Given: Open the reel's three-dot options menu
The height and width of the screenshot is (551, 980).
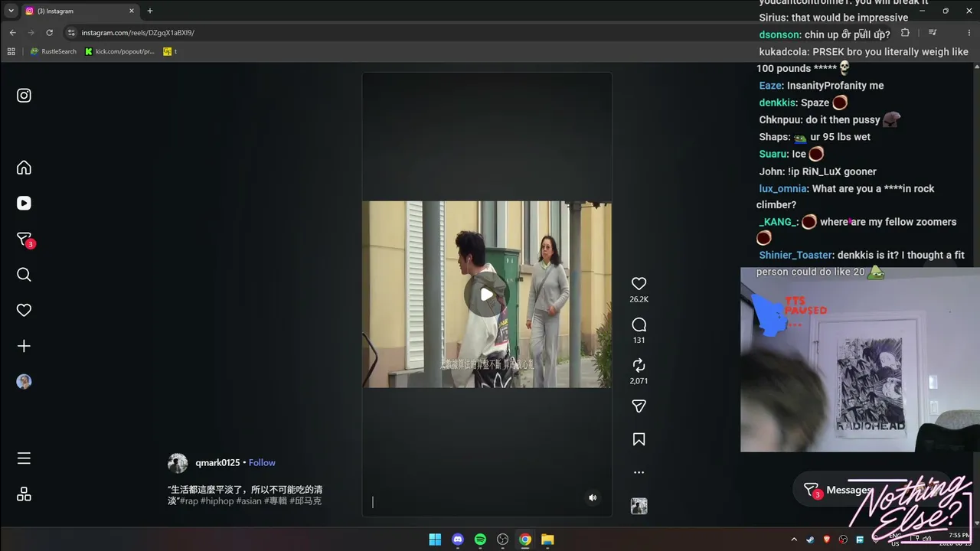Looking at the screenshot, I should pyautogui.click(x=639, y=472).
